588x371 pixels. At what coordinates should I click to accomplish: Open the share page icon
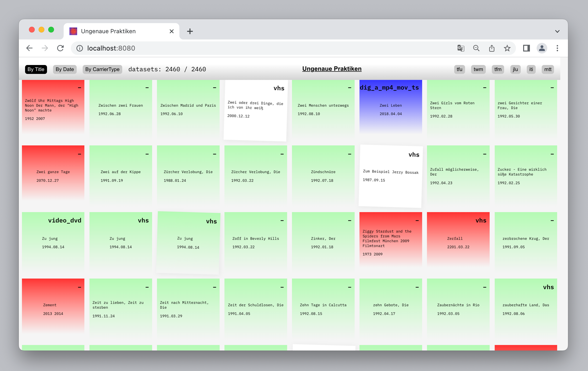[492, 48]
